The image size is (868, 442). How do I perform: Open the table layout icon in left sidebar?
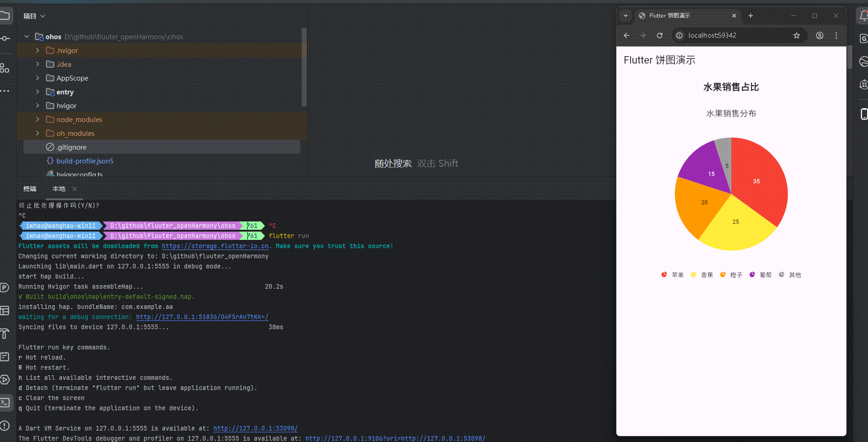click(5, 310)
